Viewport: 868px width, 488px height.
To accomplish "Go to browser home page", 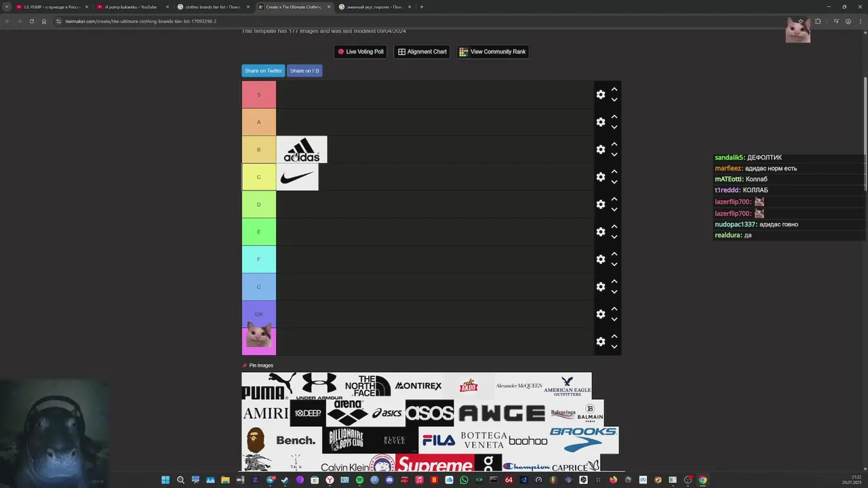I will coord(44,21).
